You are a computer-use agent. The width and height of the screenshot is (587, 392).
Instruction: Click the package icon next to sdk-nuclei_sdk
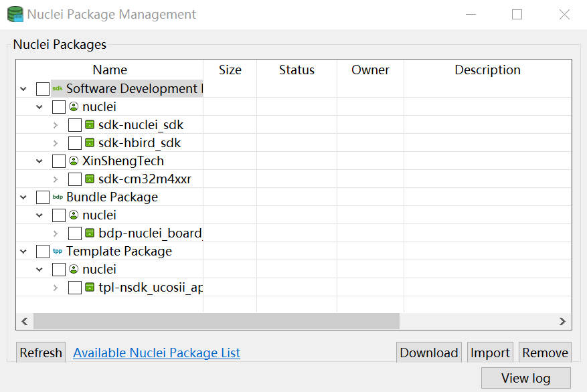(x=90, y=124)
